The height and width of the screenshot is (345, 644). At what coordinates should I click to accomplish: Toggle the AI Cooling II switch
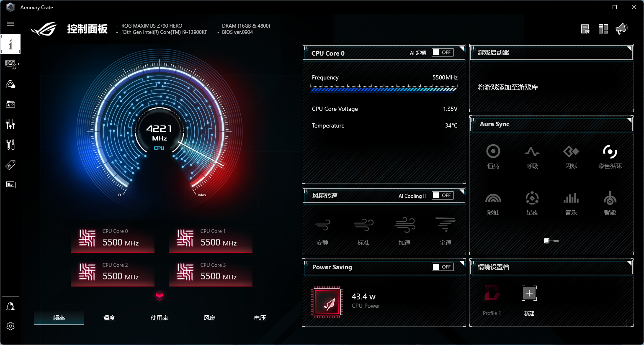coord(443,195)
